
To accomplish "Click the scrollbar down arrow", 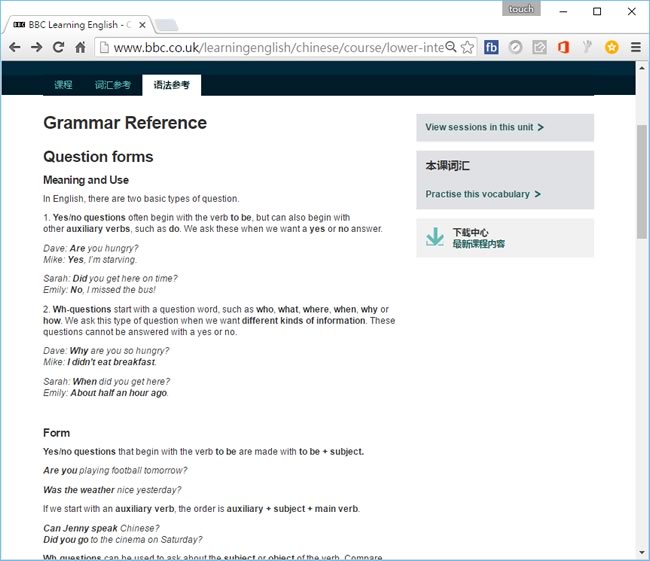I will tap(642, 552).
